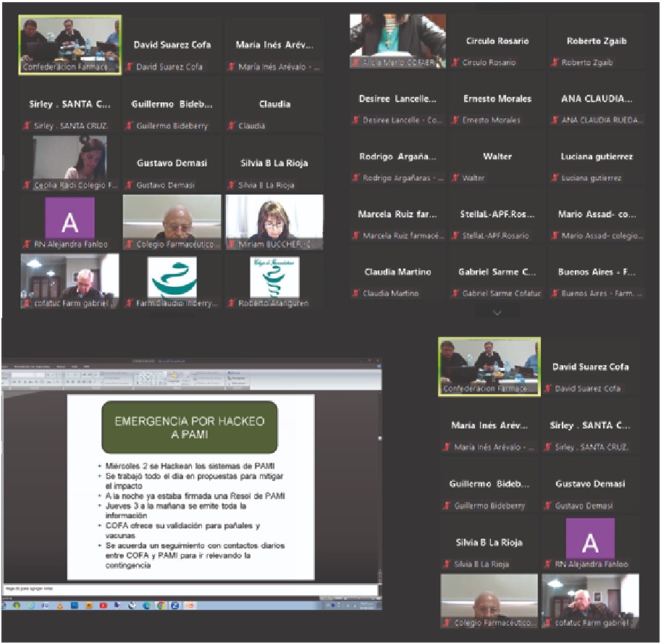
Task: Select Miriam BUCCHERI video thumbnail
Action: [x=274, y=222]
